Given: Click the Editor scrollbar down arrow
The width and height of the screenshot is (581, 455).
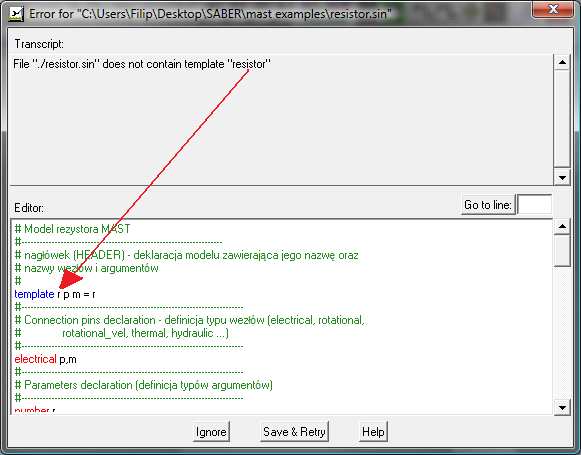Looking at the screenshot, I should pyautogui.click(x=562, y=408).
